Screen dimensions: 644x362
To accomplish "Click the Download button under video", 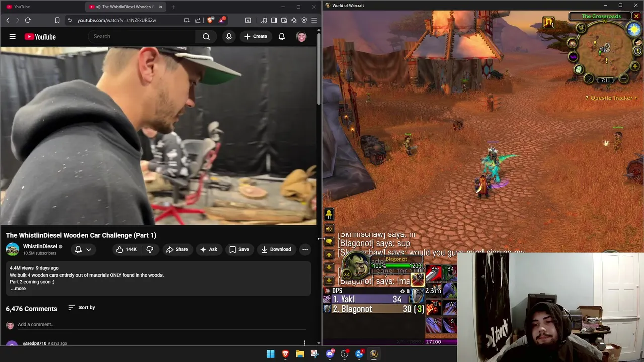I will [276, 249].
